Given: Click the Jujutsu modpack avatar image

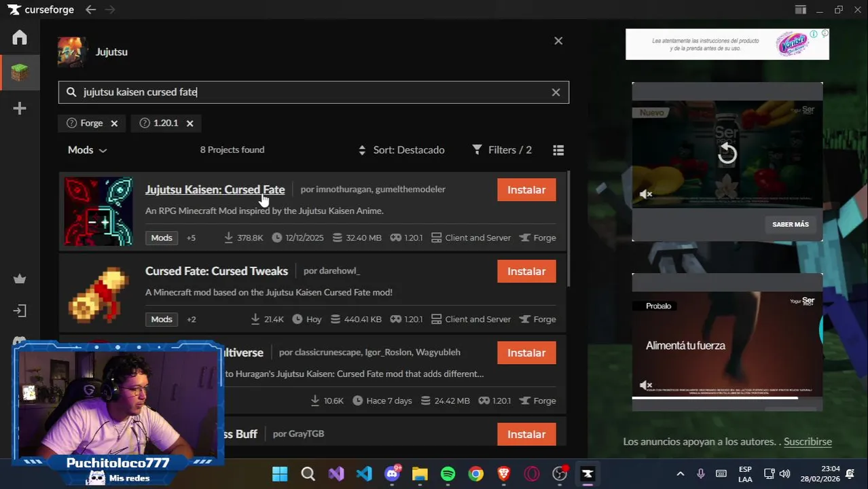Looking at the screenshot, I should 72,52.
